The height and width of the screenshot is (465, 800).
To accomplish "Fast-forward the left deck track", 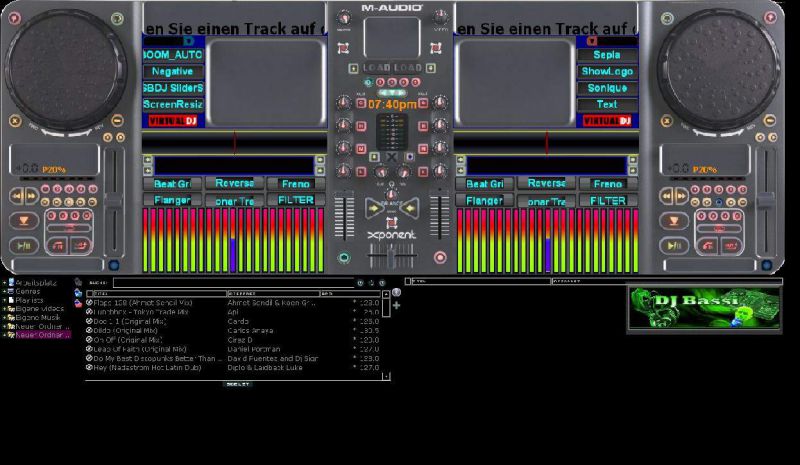I will click(x=31, y=195).
